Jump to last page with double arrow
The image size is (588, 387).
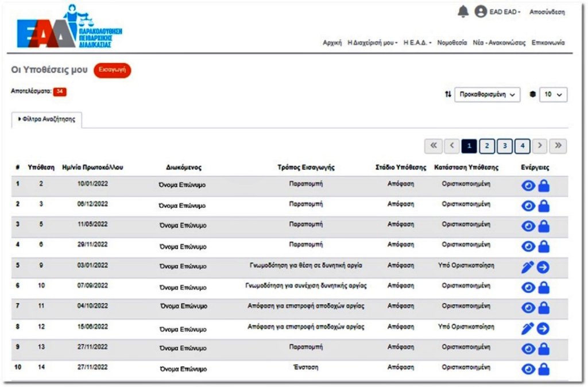click(x=557, y=146)
